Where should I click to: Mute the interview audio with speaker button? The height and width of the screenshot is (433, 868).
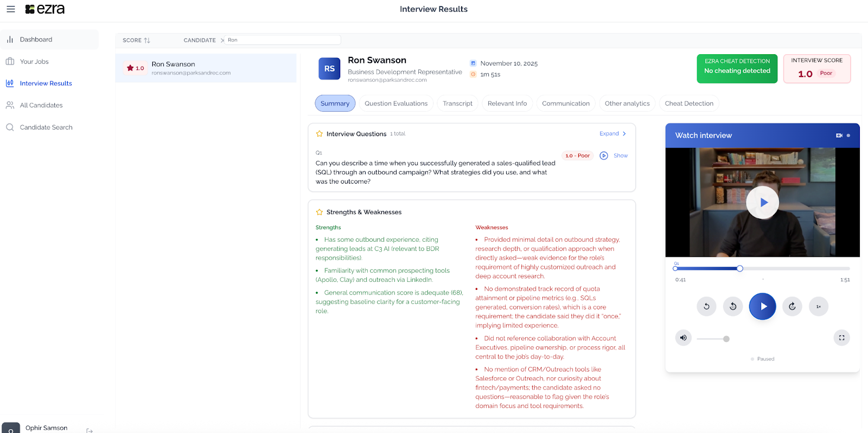tap(683, 338)
